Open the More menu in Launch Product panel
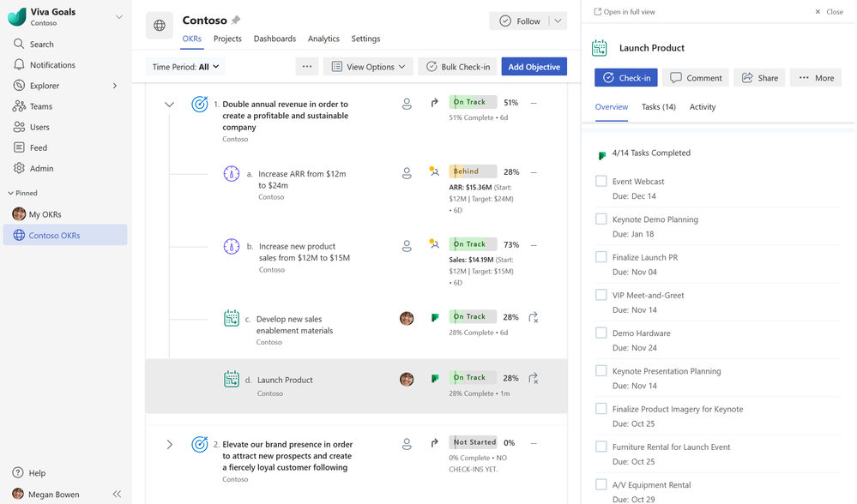 [x=816, y=77]
